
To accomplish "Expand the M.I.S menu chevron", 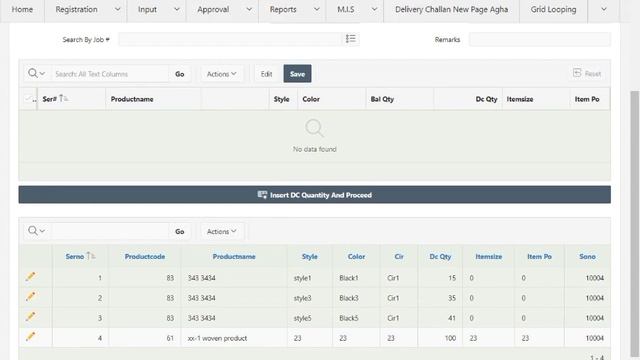I will (374, 9).
